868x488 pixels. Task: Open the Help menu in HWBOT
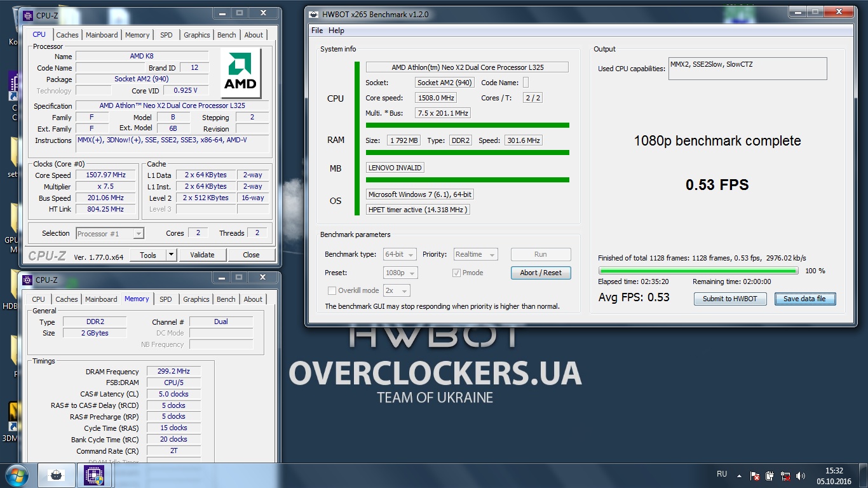pyautogui.click(x=336, y=30)
